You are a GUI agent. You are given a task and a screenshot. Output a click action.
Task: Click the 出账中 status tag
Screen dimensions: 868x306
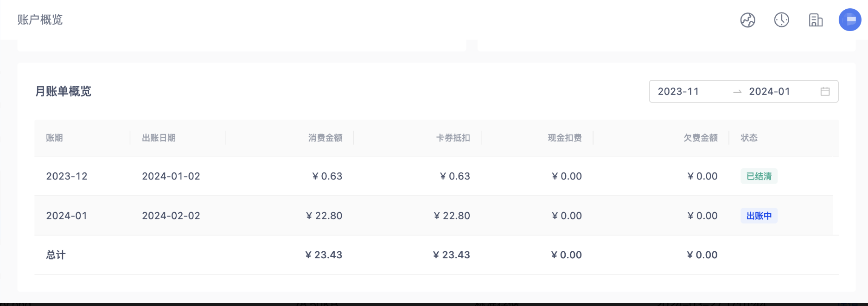759,216
